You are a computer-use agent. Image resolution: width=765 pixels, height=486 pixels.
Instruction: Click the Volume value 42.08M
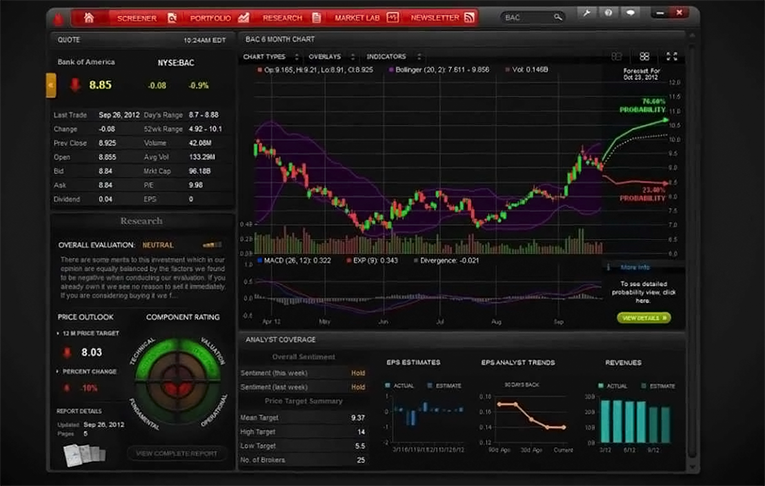[x=200, y=143]
